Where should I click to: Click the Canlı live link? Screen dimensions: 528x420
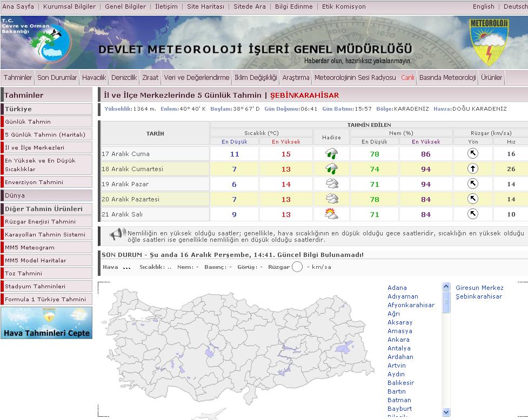coord(407,78)
